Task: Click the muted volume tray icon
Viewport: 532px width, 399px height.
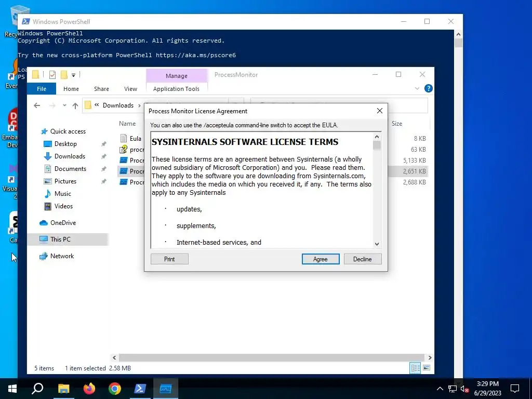Action: 464,389
